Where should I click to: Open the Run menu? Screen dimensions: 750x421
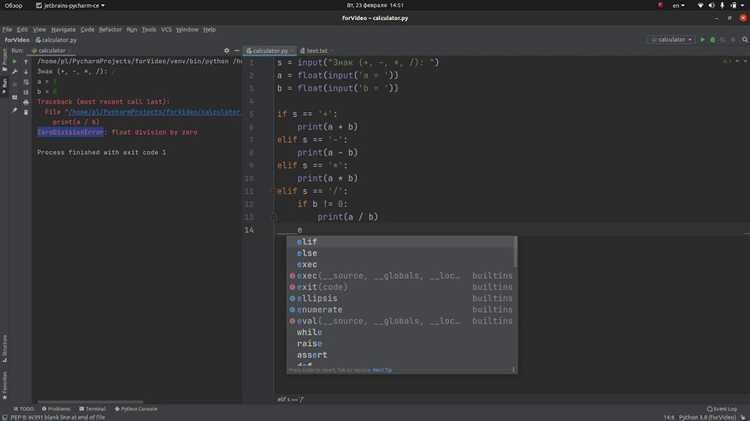click(x=132, y=30)
